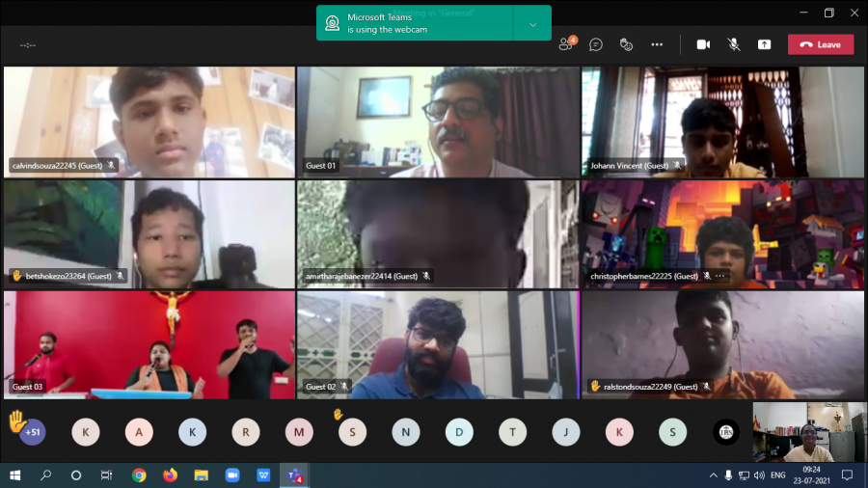Leave the meeting with the red Leave button
The width and height of the screenshot is (868, 488).
(x=820, y=44)
